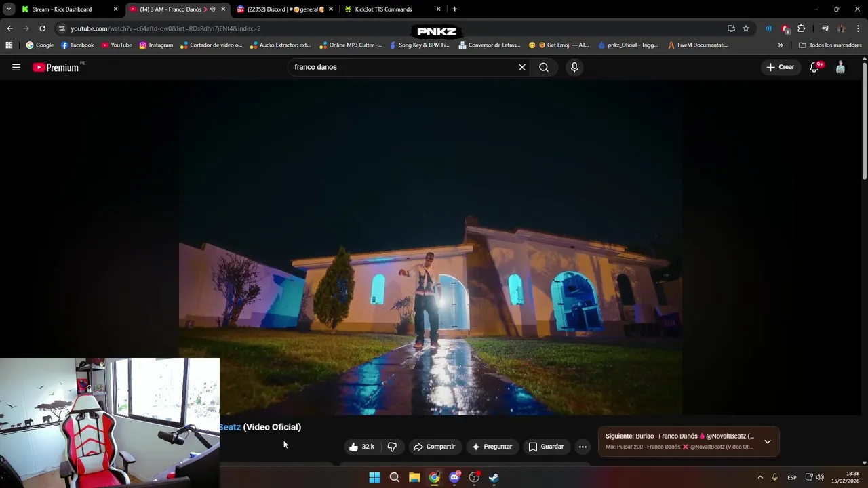
Task: Open the FiveM Documentation bookmark
Action: pyautogui.click(x=698, y=45)
